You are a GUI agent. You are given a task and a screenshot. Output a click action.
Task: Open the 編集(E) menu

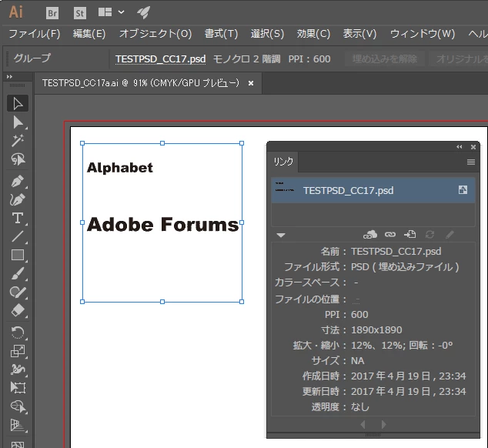coord(89,34)
